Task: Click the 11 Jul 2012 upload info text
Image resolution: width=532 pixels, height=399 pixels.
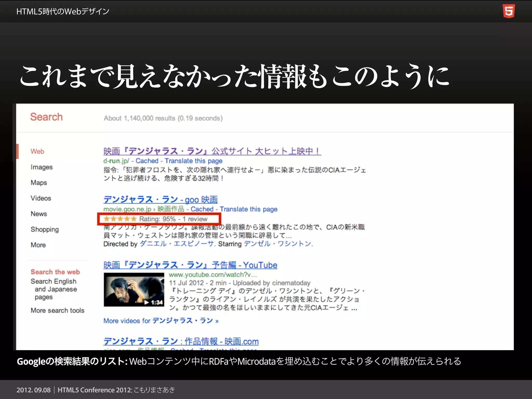Action: click(240, 283)
